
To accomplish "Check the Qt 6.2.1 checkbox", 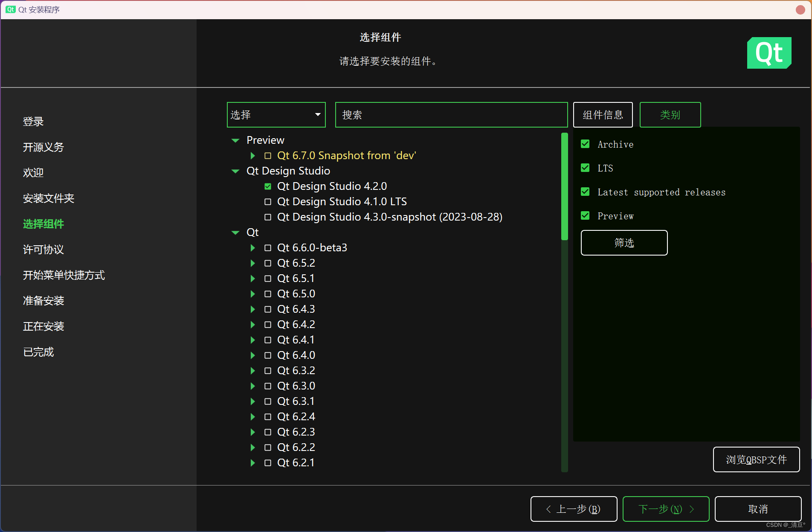I will coord(268,463).
